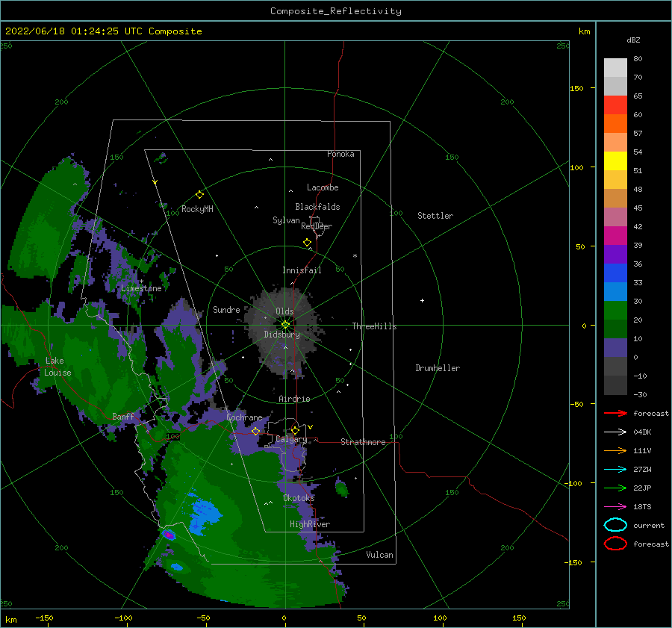
Task: Click the yellow diamond marker above Calgary
Action: [295, 430]
